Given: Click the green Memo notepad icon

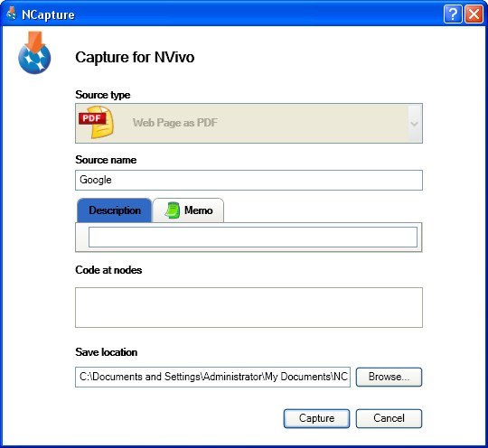Looking at the screenshot, I should click(x=173, y=210).
